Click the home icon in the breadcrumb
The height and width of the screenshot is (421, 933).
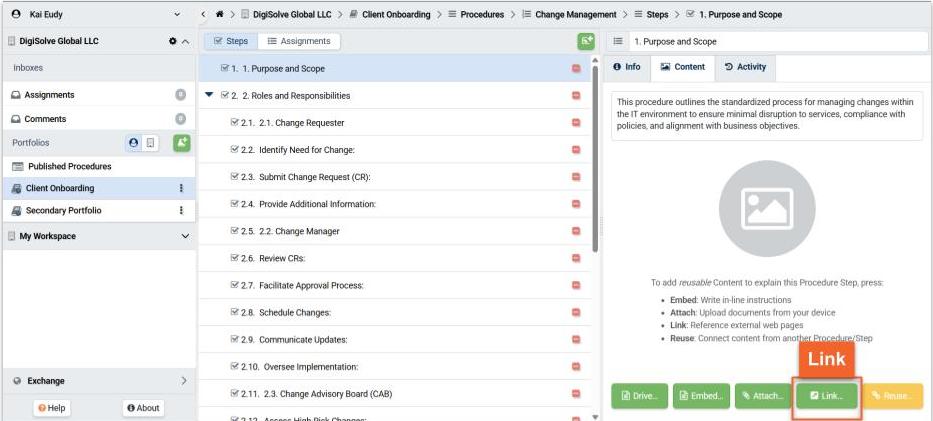(x=218, y=15)
